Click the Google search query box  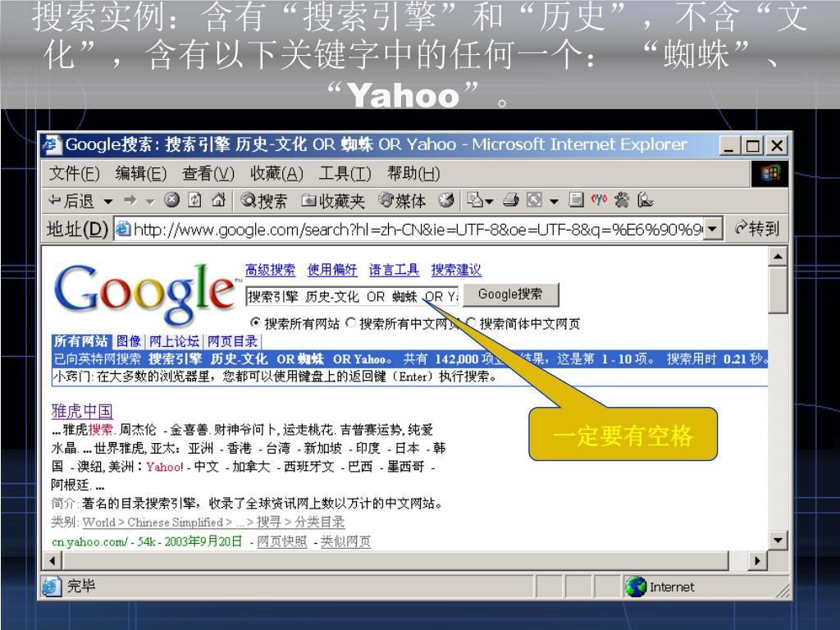point(352,296)
